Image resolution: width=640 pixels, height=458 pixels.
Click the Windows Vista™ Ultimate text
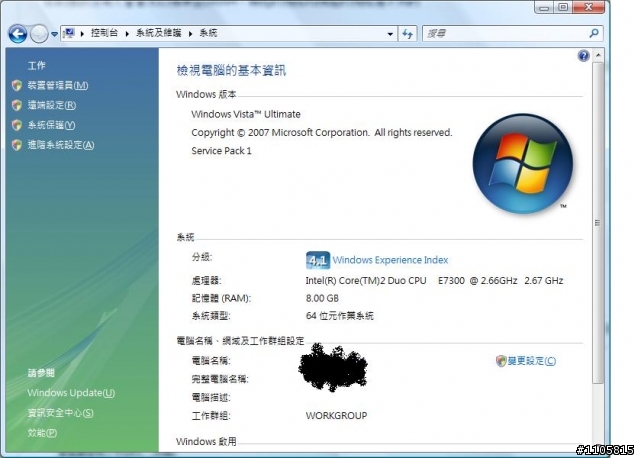(246, 114)
